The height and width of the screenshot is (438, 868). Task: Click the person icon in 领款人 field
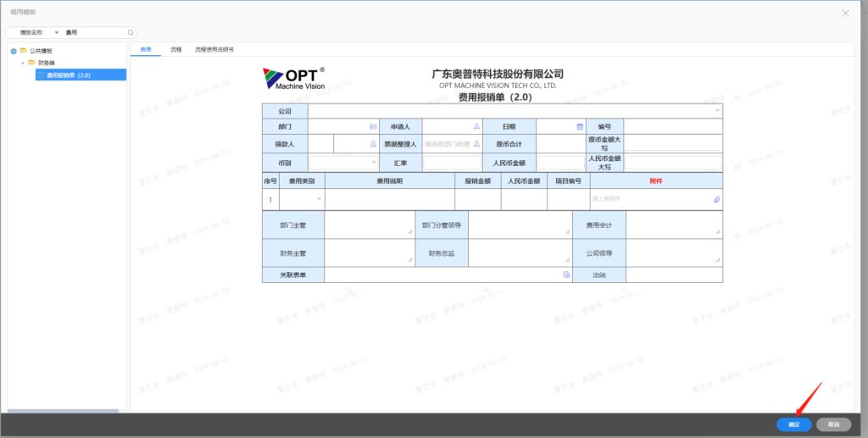[373, 144]
